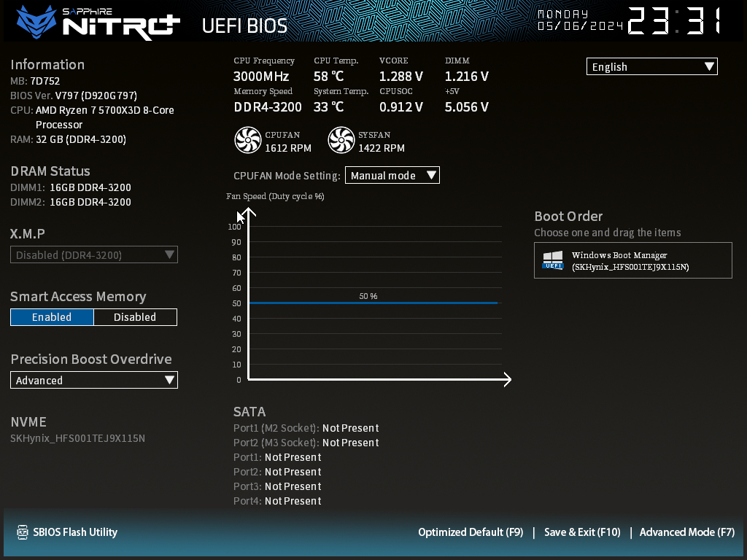The image size is (747, 560).
Task: Click the RAM: 32 GB (DDR4-3200) line
Action: (x=68, y=139)
